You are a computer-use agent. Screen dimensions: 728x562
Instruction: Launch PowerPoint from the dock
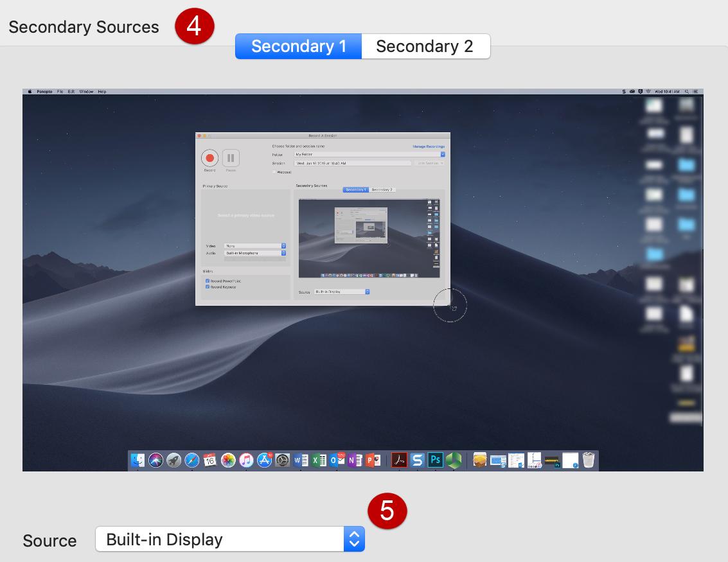coord(373,461)
